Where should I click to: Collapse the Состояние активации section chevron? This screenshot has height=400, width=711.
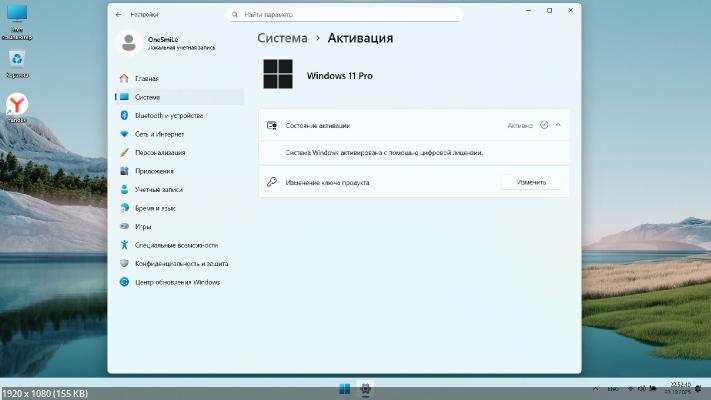(558, 125)
